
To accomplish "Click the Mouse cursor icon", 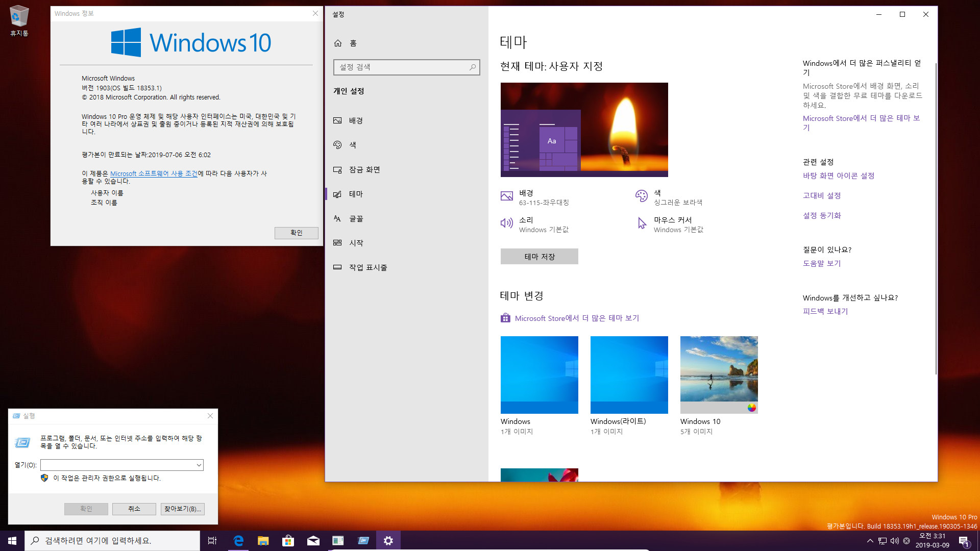I will tap(642, 223).
